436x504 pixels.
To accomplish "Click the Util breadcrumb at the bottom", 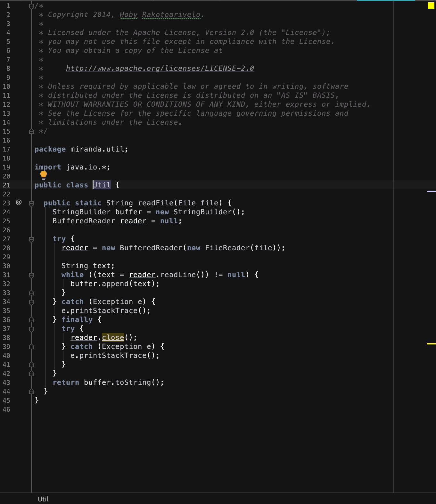I will point(43,499).
